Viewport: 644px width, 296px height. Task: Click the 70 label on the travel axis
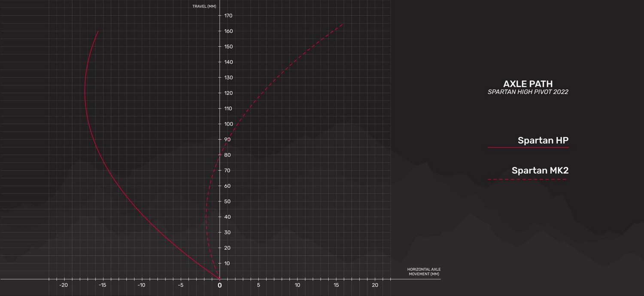228,170
